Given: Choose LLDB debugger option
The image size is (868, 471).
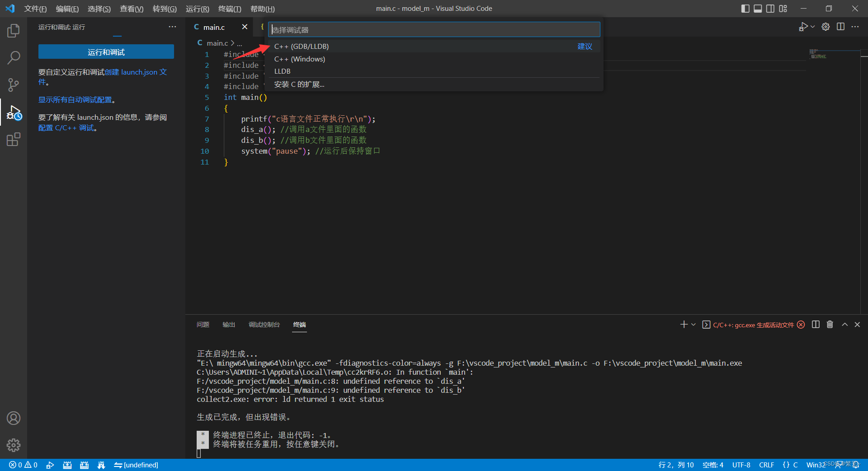Looking at the screenshot, I should pyautogui.click(x=434, y=71).
